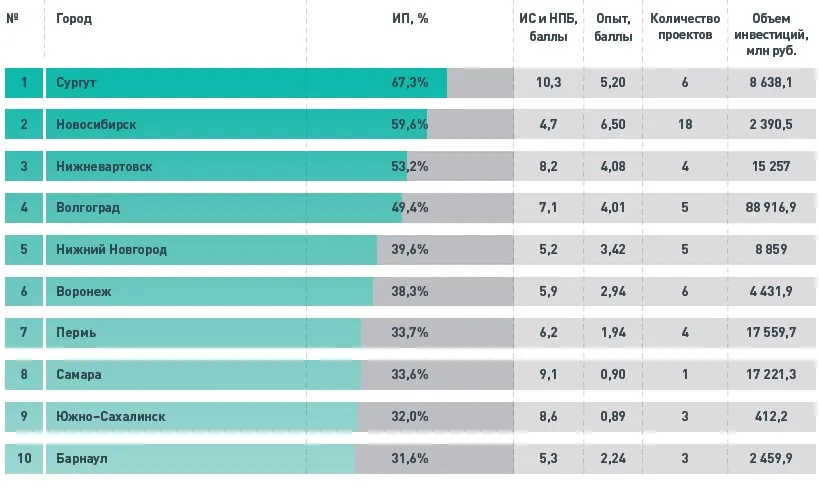
Task: Click the 31,6% bar value for Барнаул
Action: 410,458
